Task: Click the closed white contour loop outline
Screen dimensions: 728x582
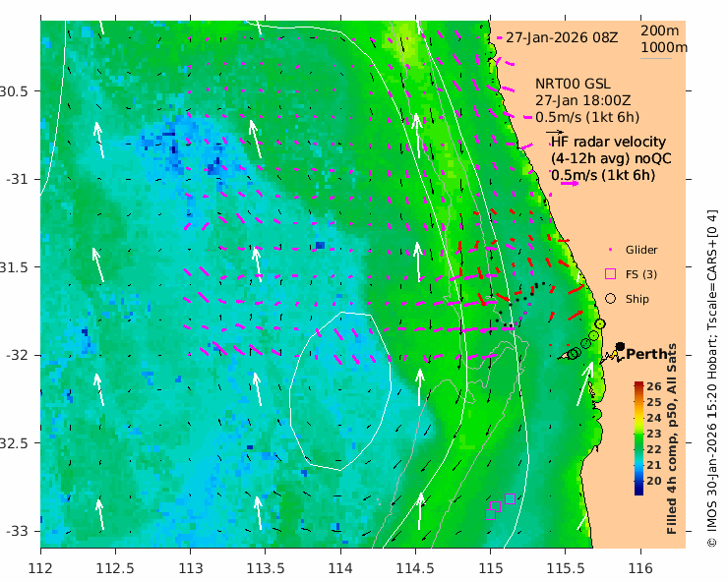Action: point(340,391)
